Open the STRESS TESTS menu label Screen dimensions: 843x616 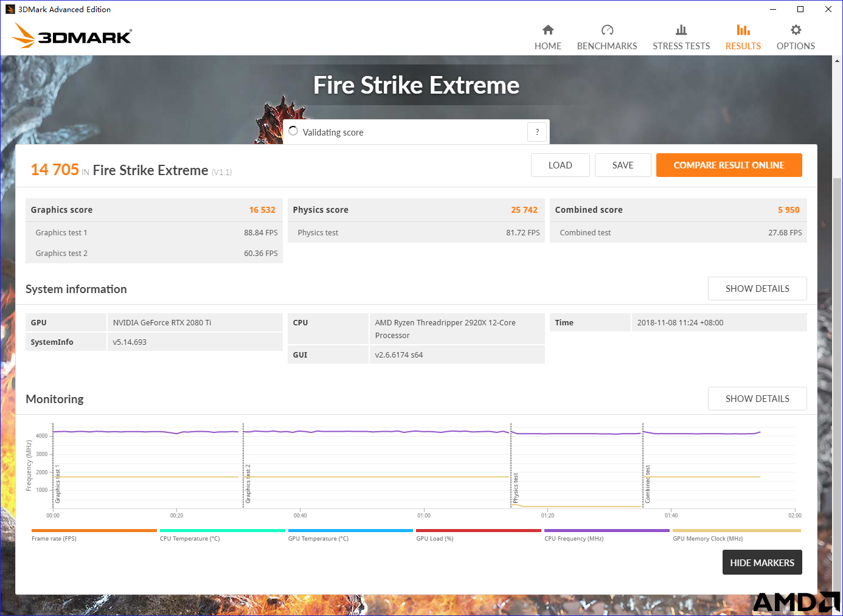[x=681, y=46]
